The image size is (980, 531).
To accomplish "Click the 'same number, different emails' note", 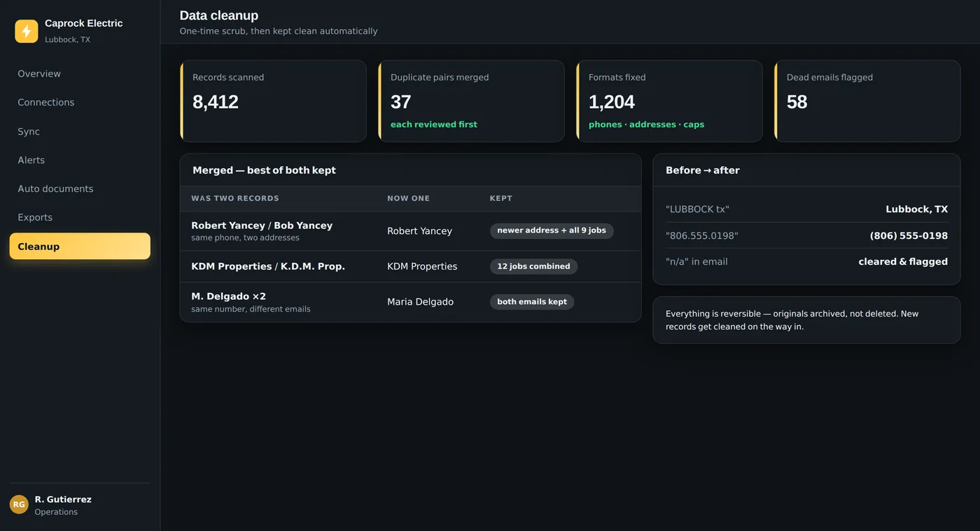I will 251,309.
